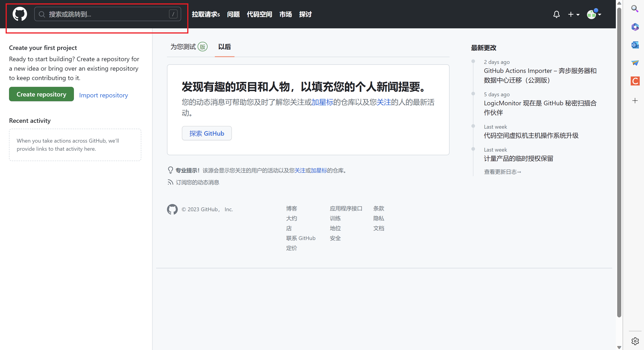
Task: Click the Create repository button
Action: click(x=41, y=94)
